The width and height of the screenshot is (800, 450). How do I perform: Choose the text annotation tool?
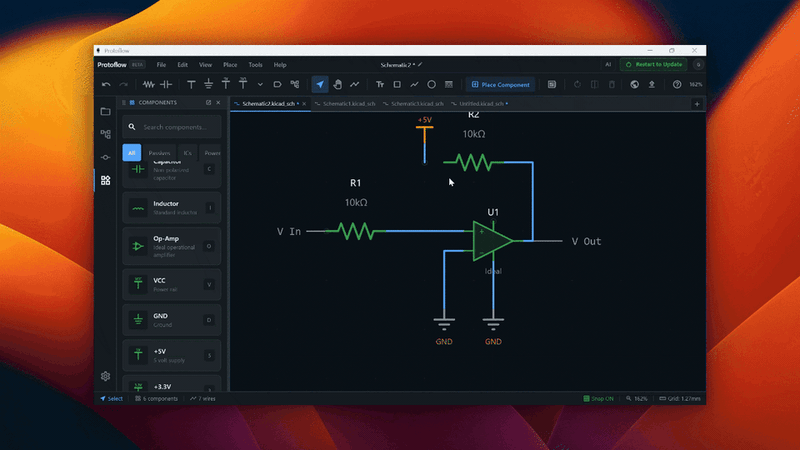[x=380, y=85]
